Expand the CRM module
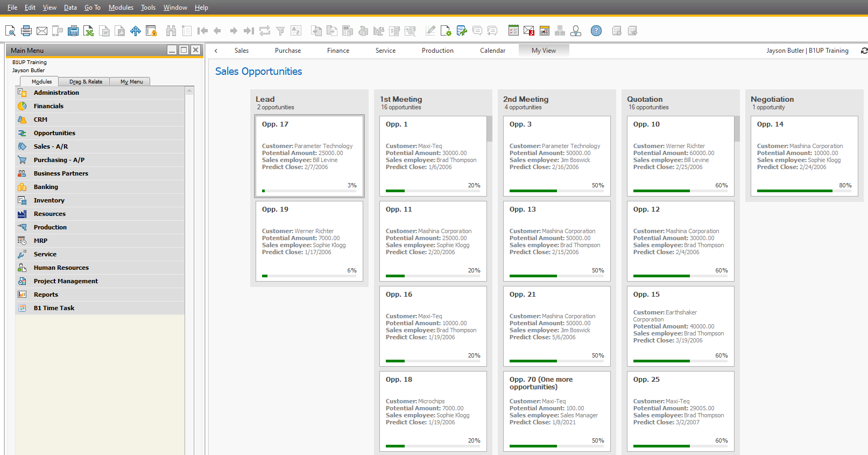 [100, 120]
